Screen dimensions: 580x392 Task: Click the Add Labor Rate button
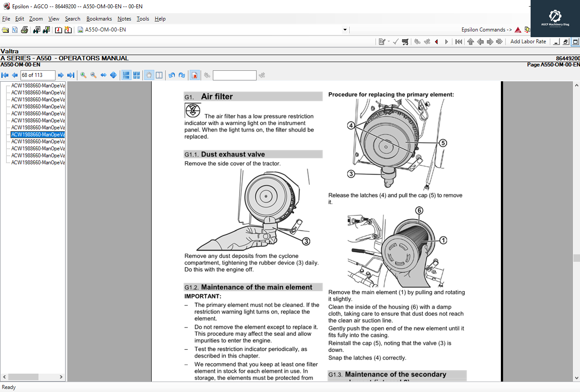coord(528,42)
